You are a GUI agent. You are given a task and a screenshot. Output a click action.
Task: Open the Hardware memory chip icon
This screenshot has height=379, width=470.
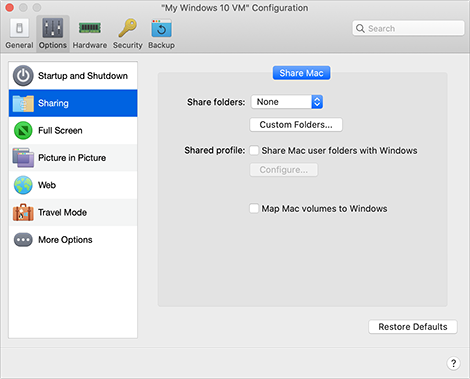tap(90, 28)
